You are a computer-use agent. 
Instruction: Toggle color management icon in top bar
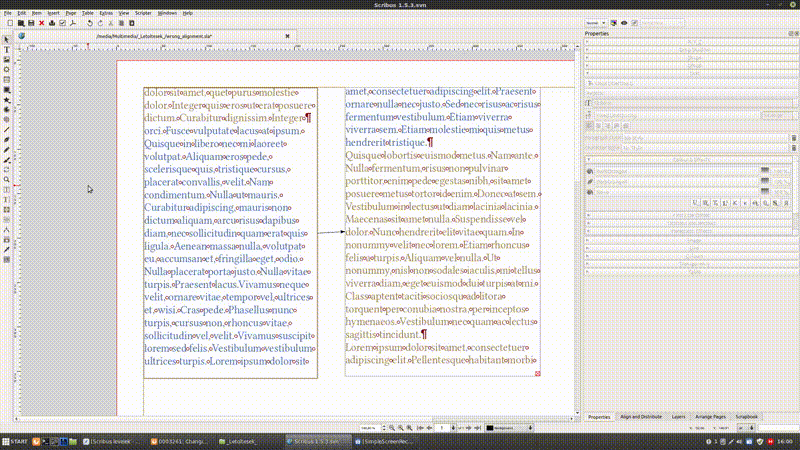pyautogui.click(x=614, y=21)
